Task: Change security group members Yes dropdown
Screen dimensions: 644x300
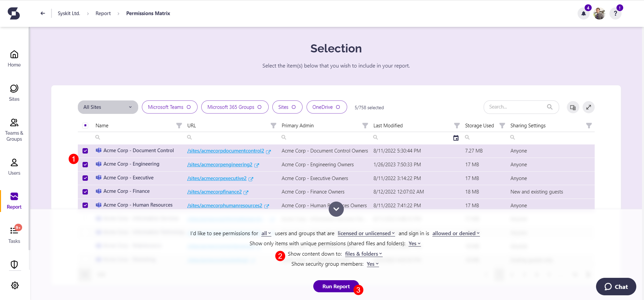Action: point(373,264)
